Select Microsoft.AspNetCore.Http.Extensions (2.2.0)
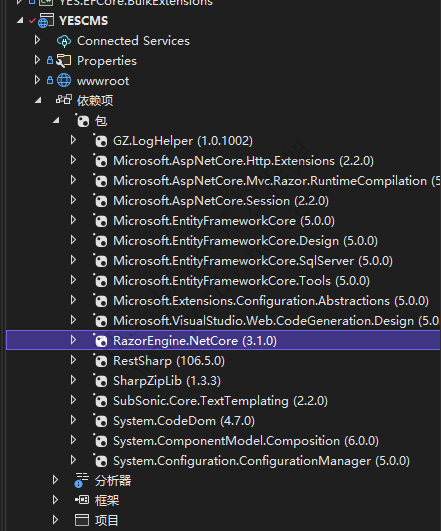This screenshot has height=531, width=441. pos(244,161)
